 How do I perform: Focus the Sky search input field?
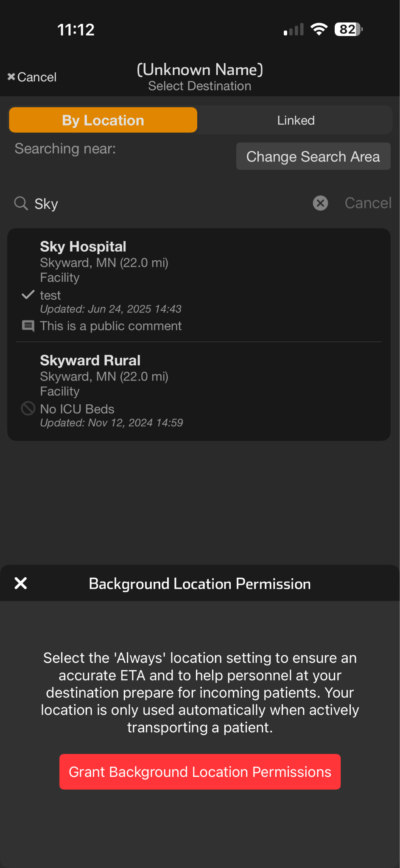[170, 204]
